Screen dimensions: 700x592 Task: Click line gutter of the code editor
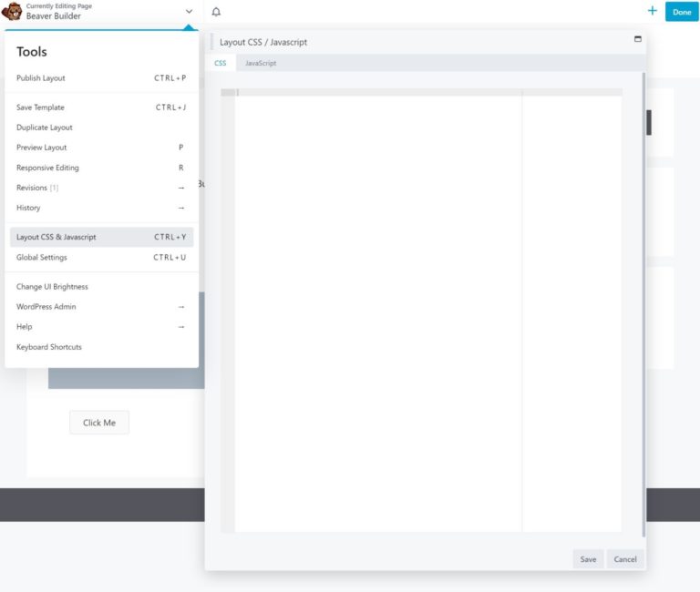tap(228, 312)
